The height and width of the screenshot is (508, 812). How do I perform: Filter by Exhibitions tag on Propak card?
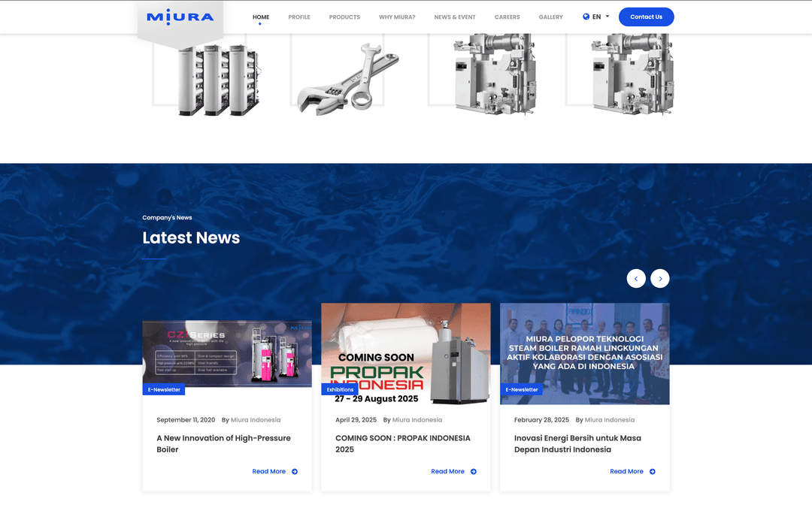click(340, 389)
